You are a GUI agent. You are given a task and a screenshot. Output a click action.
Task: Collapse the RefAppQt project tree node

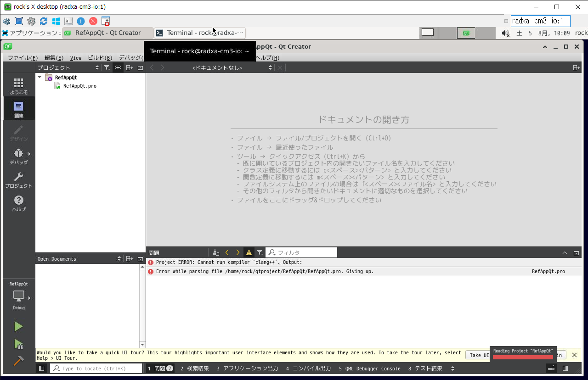click(40, 78)
